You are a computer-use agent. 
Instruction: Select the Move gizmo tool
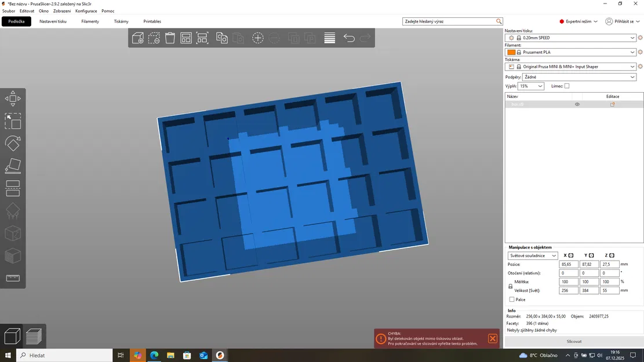13,98
